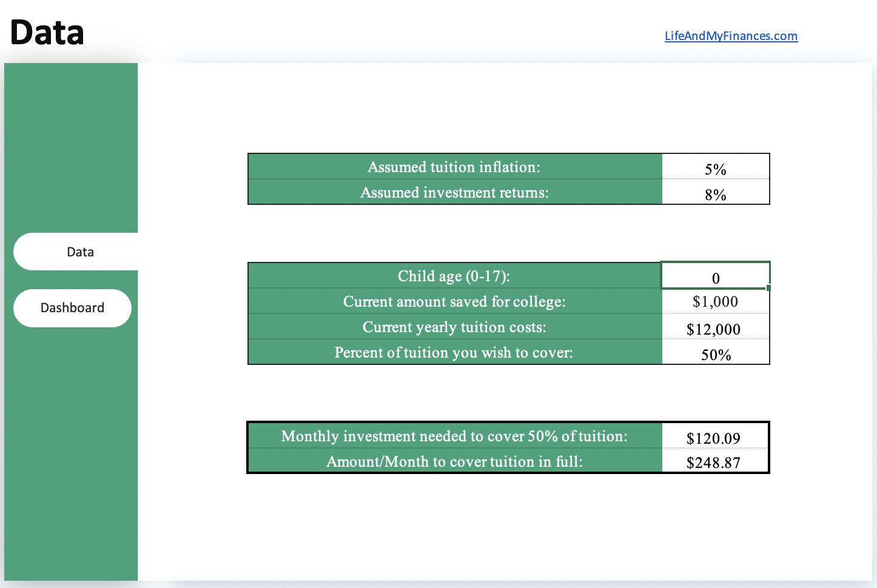Click 'Amount/Month to cover tuition in full:' label
This screenshot has width=877, height=588.
(454, 461)
